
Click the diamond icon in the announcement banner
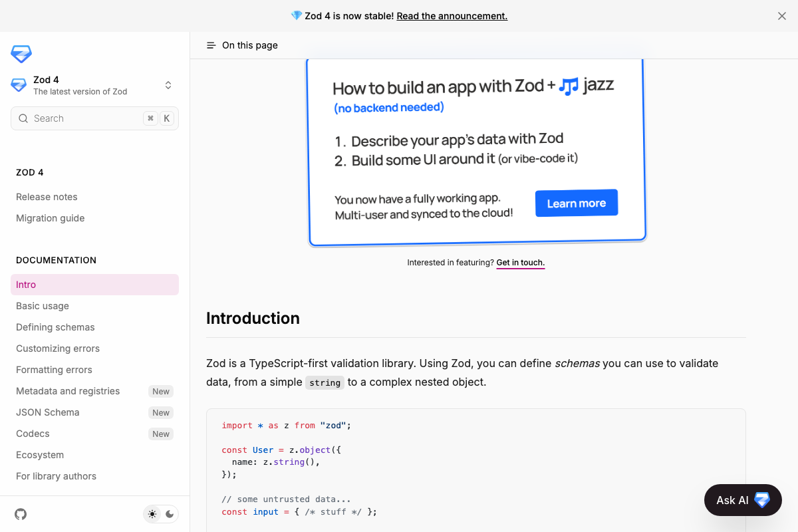293,15
